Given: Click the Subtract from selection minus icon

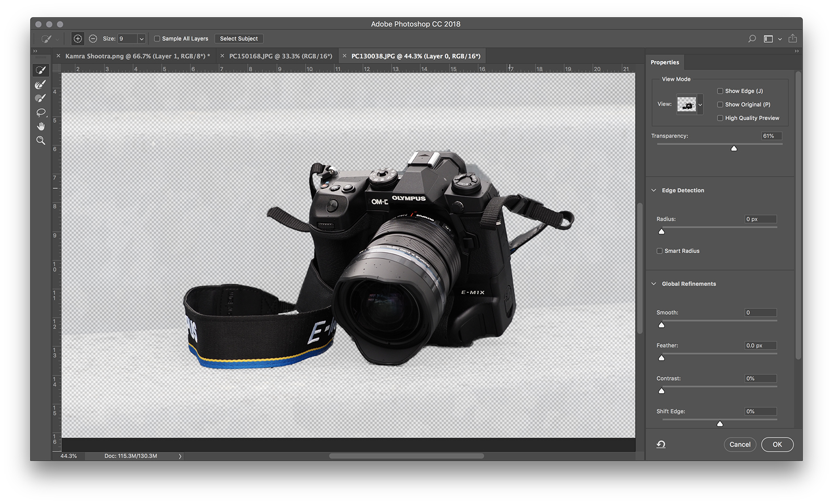Looking at the screenshot, I should pyautogui.click(x=93, y=38).
